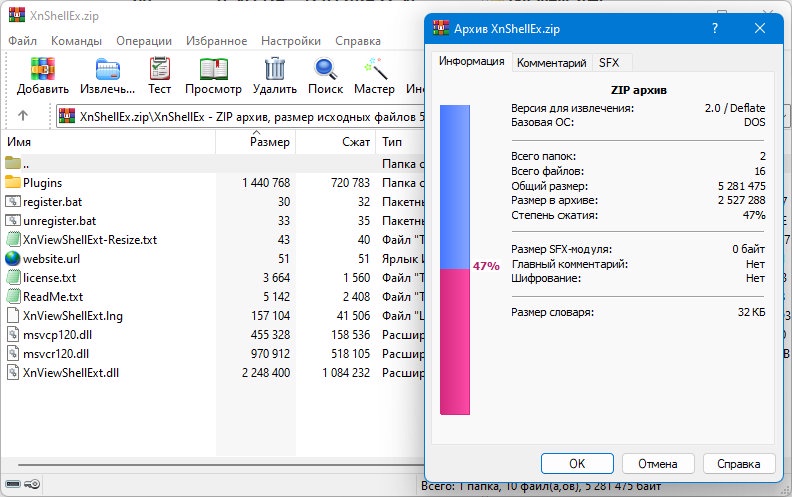Select the license.txt notepad icon
Image resolution: width=792 pixels, height=497 pixels.
pyautogui.click(x=13, y=277)
